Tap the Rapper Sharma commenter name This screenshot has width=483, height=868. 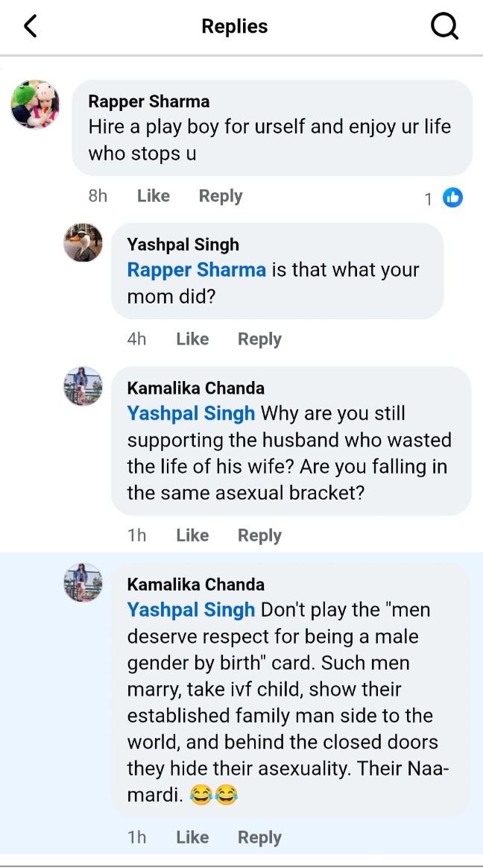pyautogui.click(x=148, y=101)
